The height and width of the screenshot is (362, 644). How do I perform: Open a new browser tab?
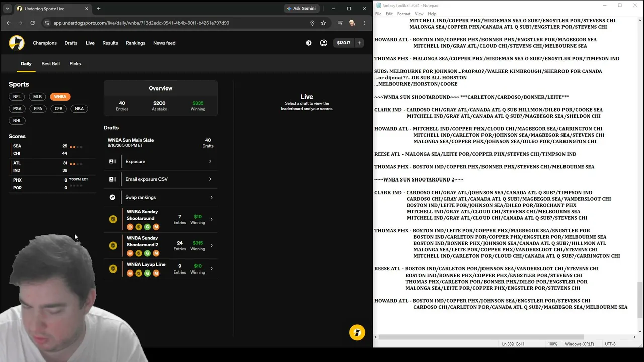99,9
